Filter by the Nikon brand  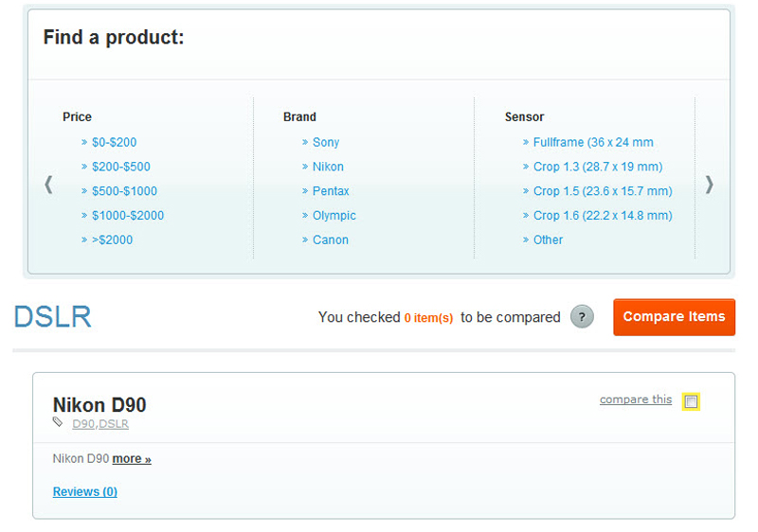[328, 167]
